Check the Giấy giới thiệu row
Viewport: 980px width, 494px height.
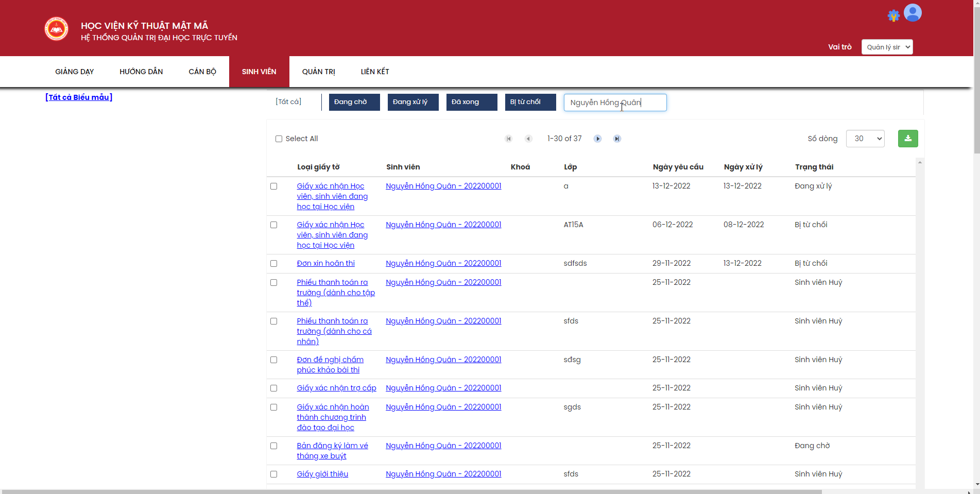click(x=273, y=474)
